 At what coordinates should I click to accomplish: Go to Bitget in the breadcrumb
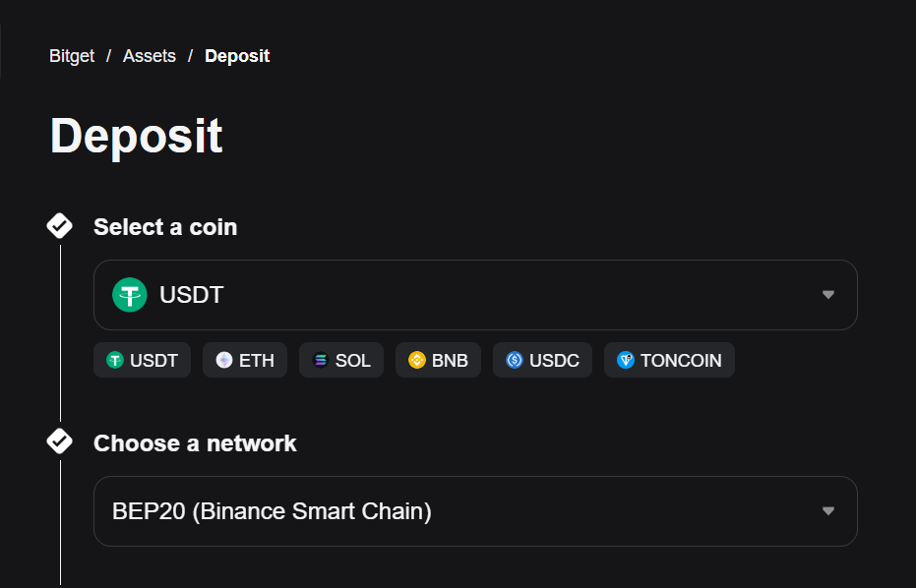[72, 56]
